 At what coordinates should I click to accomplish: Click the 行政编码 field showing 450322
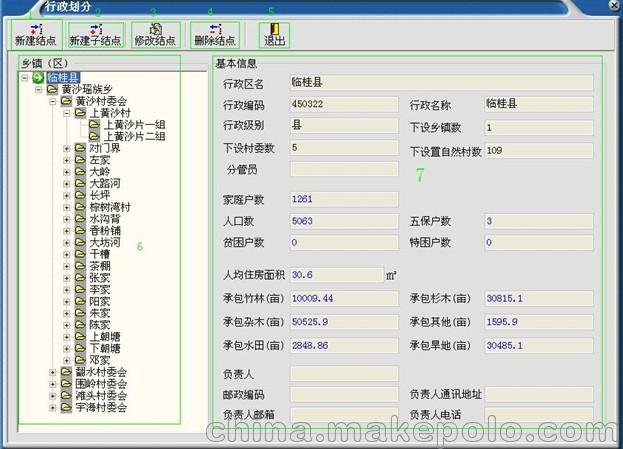(344, 105)
